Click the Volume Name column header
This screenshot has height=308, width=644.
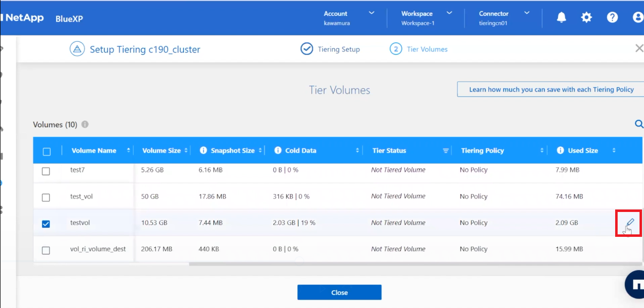point(94,150)
